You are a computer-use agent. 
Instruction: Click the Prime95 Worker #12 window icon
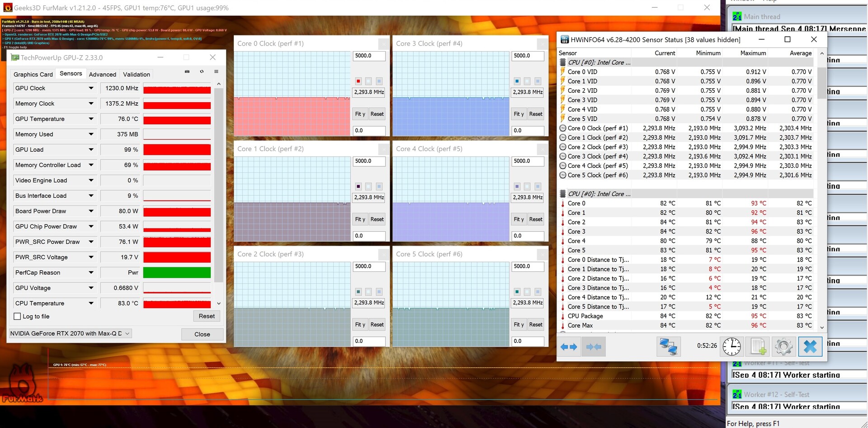(737, 395)
